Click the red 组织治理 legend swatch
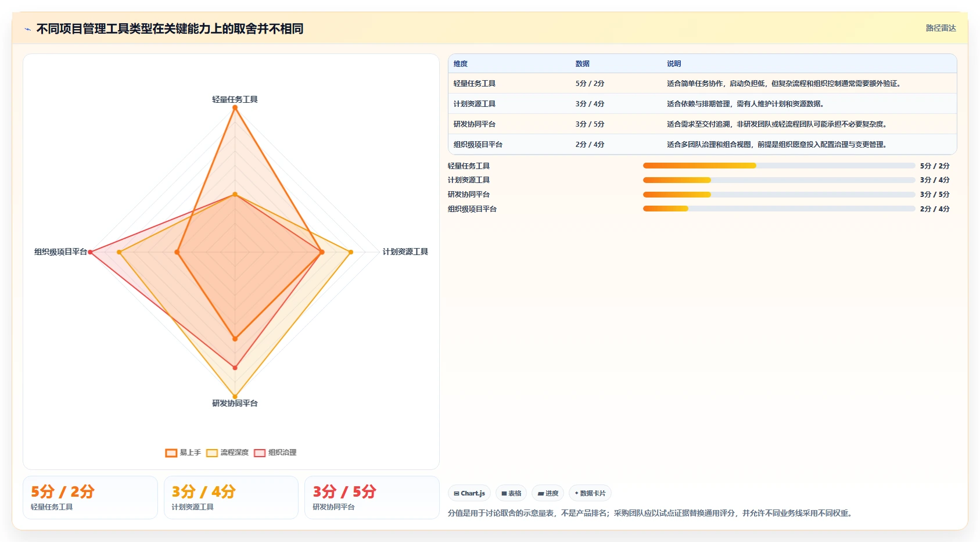 260,453
